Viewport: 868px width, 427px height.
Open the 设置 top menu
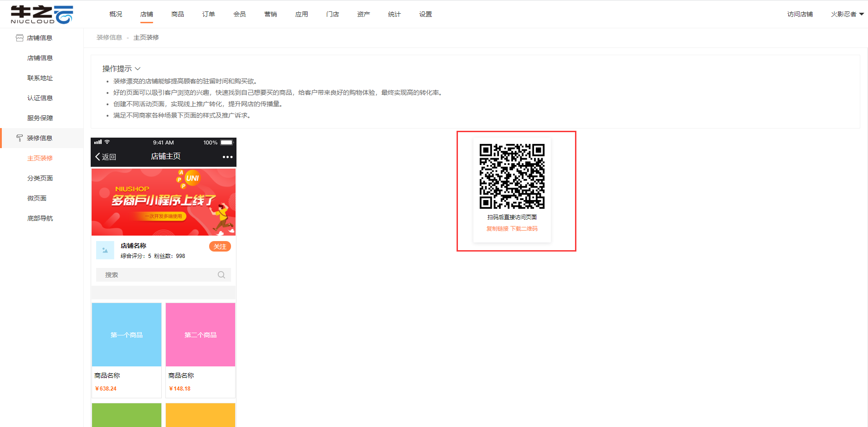(x=426, y=14)
